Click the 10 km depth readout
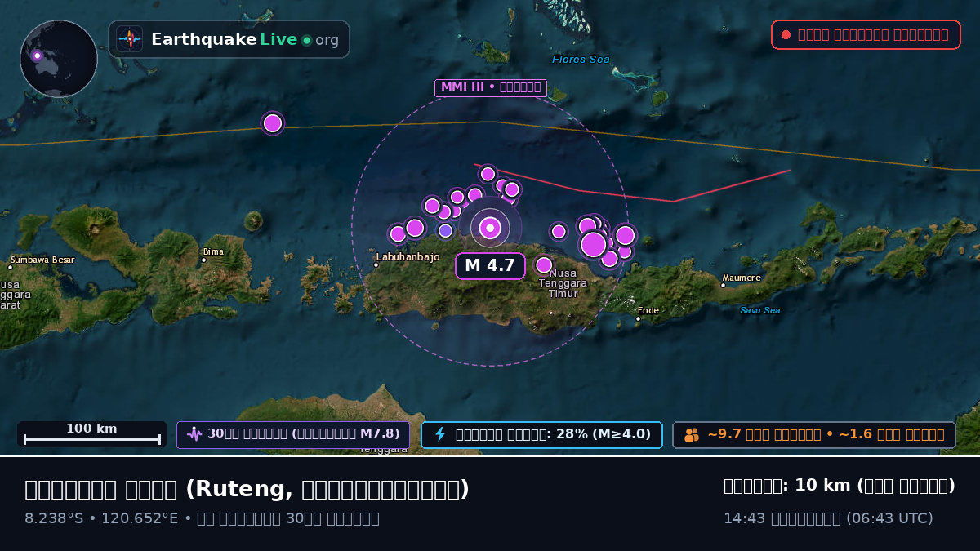This screenshot has width=980, height=551. 840,486
